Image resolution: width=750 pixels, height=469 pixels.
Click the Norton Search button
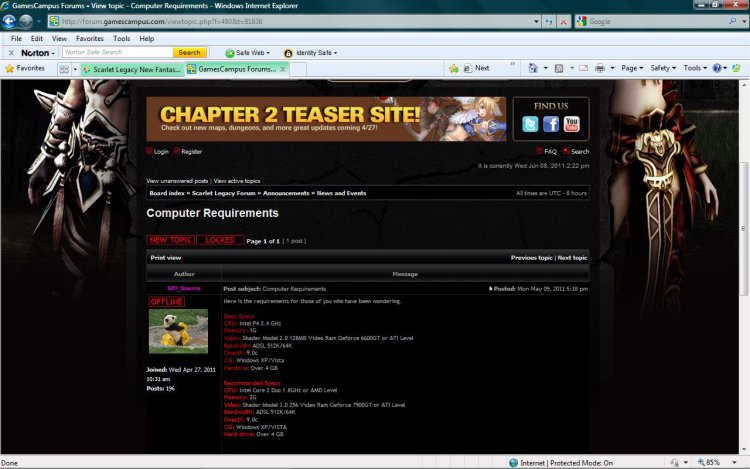point(189,53)
